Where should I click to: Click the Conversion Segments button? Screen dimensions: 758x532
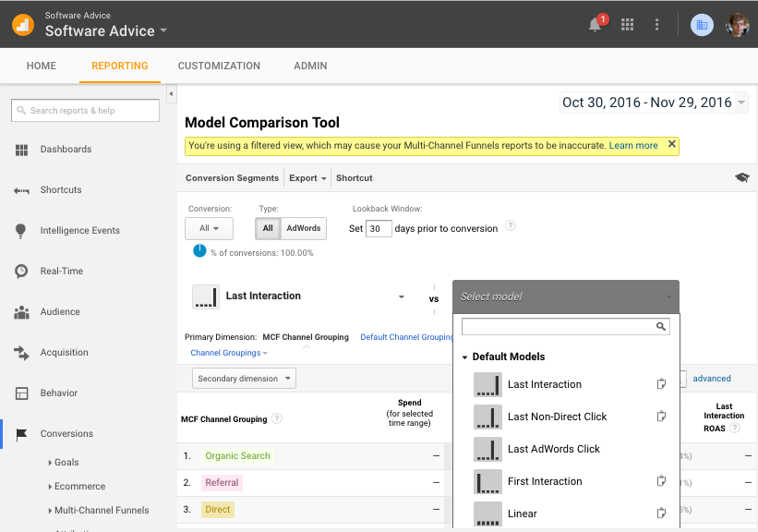(x=232, y=177)
